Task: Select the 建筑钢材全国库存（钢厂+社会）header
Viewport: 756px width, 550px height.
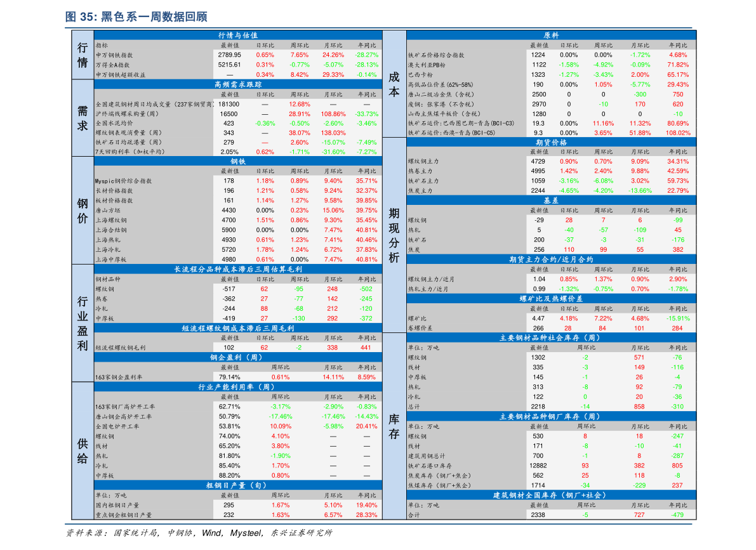Action: [551, 495]
